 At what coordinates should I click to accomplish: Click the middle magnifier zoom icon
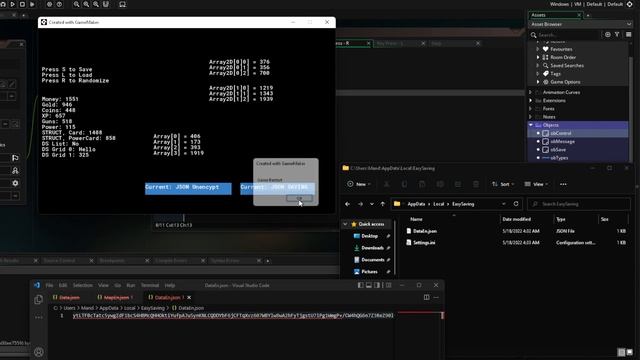(86, 4)
